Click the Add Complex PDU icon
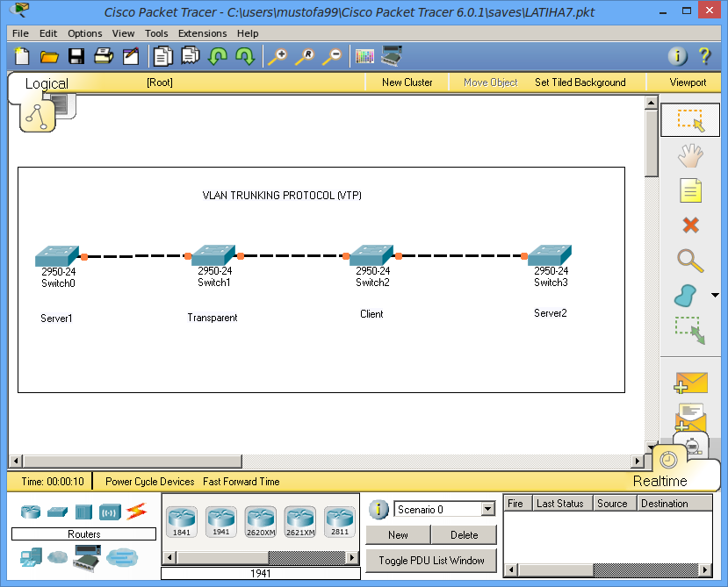 click(690, 416)
